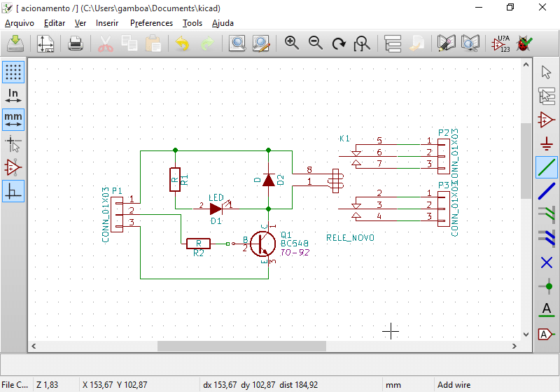Click the Save schematic icon
This screenshot has height=392, width=560.
tap(15, 43)
